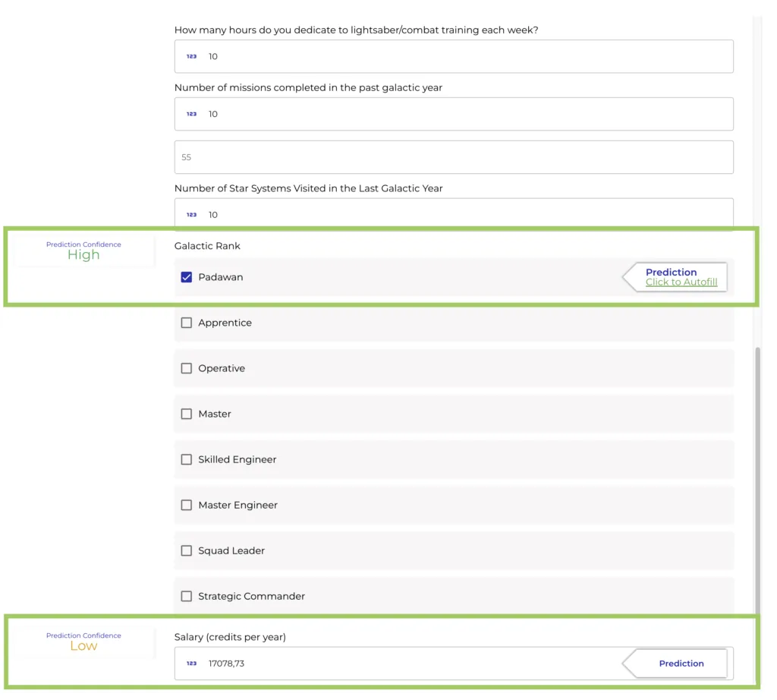Check the Apprentice checkbox
Screen dimensions: 777x700
click(x=186, y=323)
